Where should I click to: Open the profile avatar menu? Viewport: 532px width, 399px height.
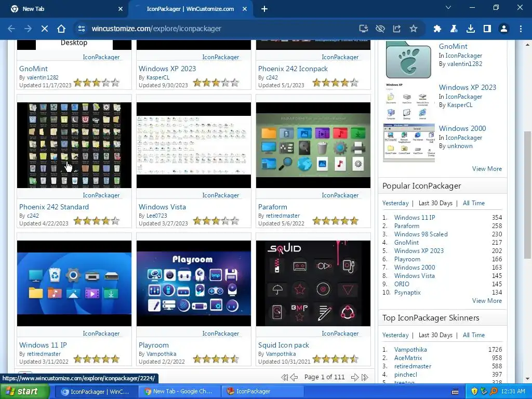504,29
